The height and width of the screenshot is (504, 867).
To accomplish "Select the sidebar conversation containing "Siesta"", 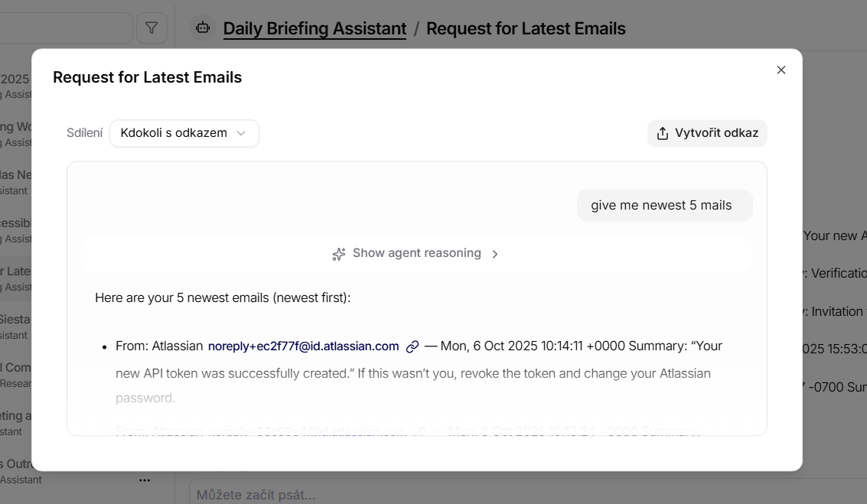I will pos(15,325).
